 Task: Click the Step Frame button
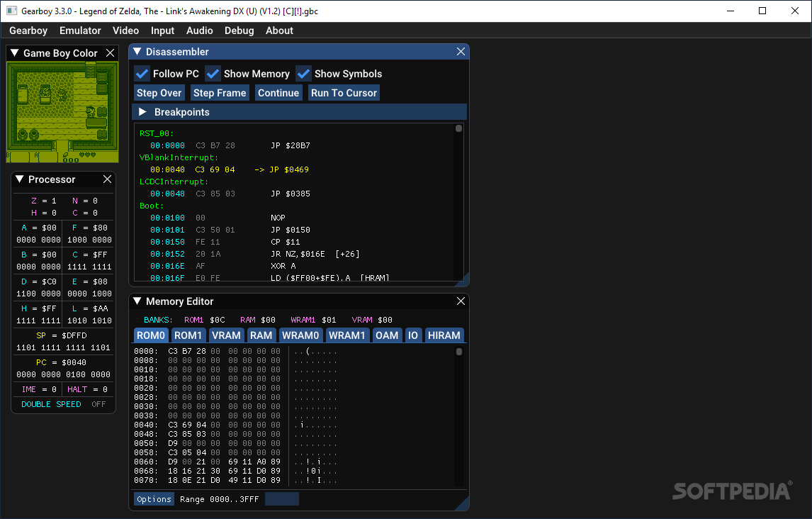(x=220, y=93)
